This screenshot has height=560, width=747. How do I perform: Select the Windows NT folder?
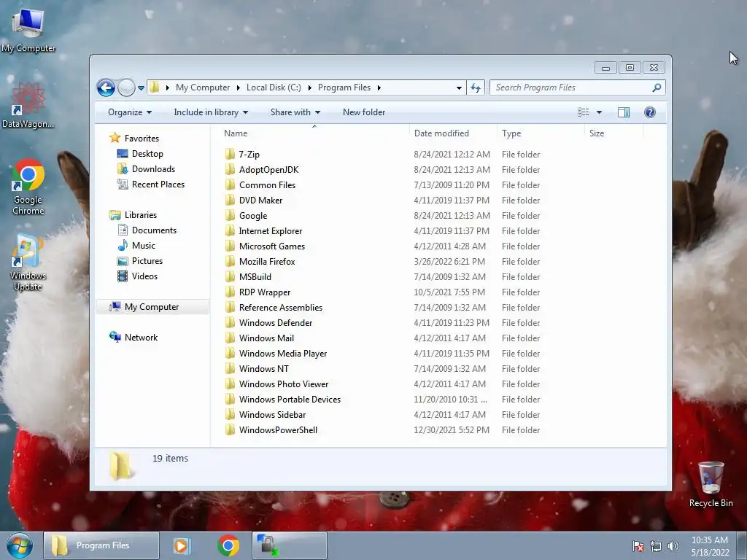263,369
